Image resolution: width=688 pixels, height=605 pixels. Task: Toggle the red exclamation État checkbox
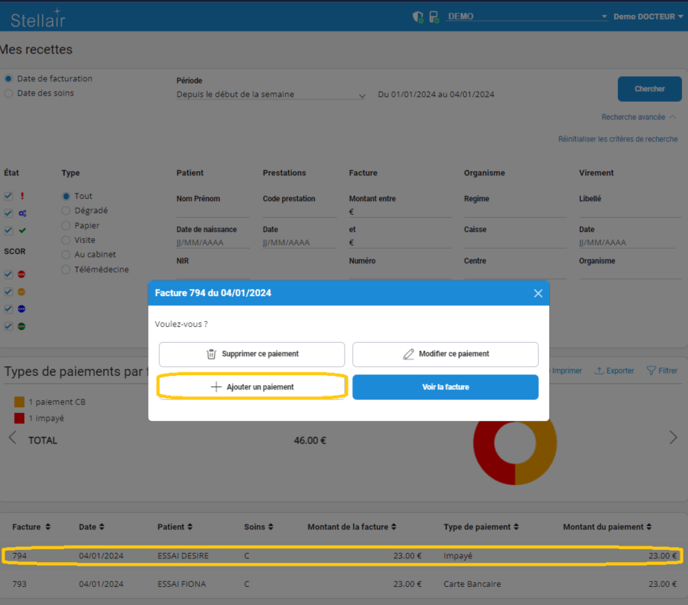coord(9,197)
